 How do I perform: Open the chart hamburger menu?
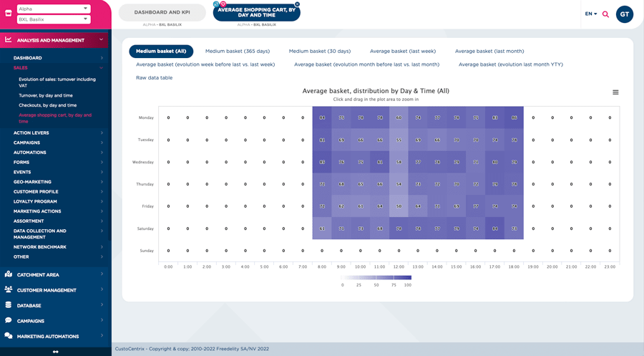coord(615,92)
